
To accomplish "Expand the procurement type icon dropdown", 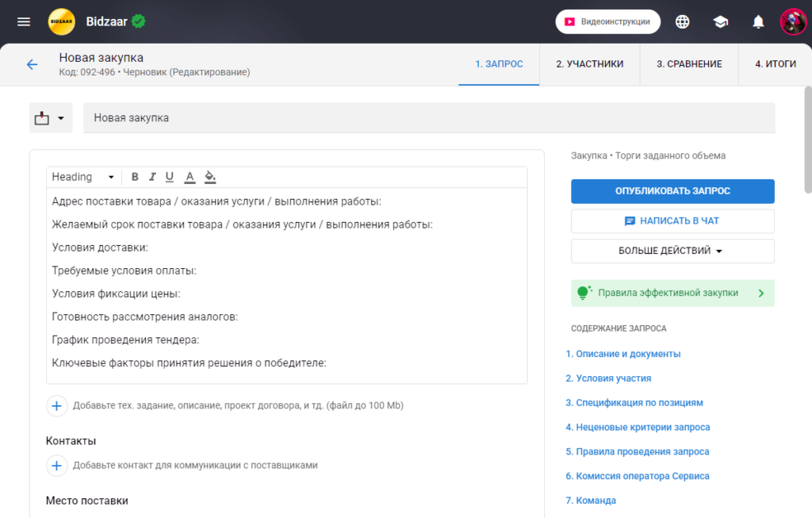I will click(x=50, y=118).
